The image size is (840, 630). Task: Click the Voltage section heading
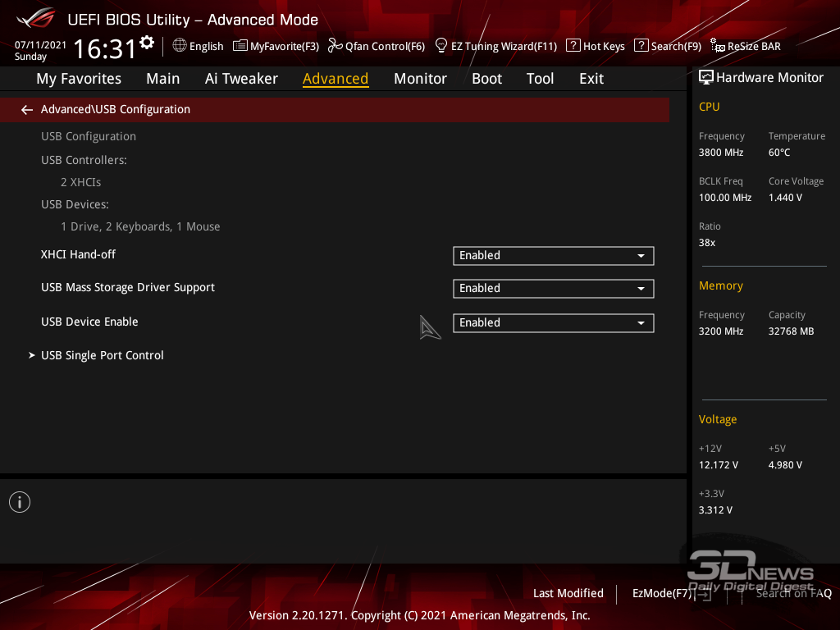pos(718,419)
